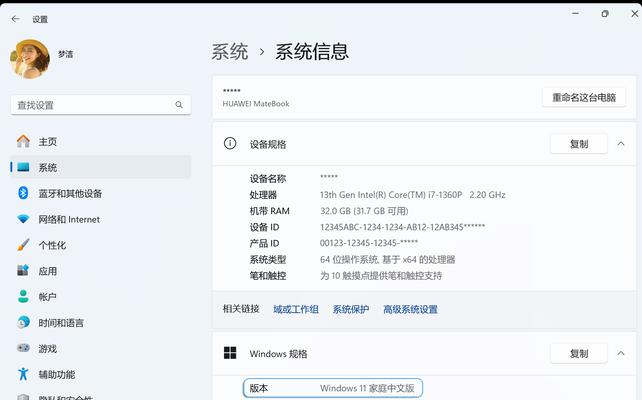Select 时间和语言 label in sidebar

(x=61, y=323)
